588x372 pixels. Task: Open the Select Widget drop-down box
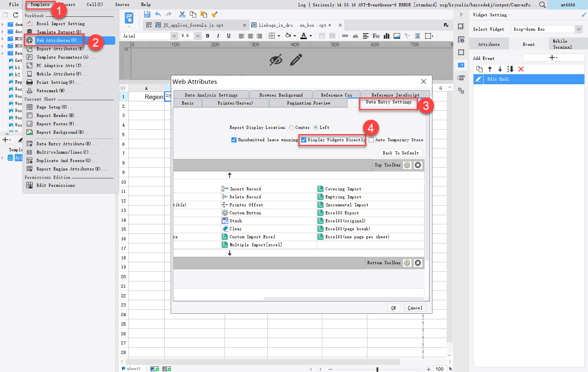point(578,29)
